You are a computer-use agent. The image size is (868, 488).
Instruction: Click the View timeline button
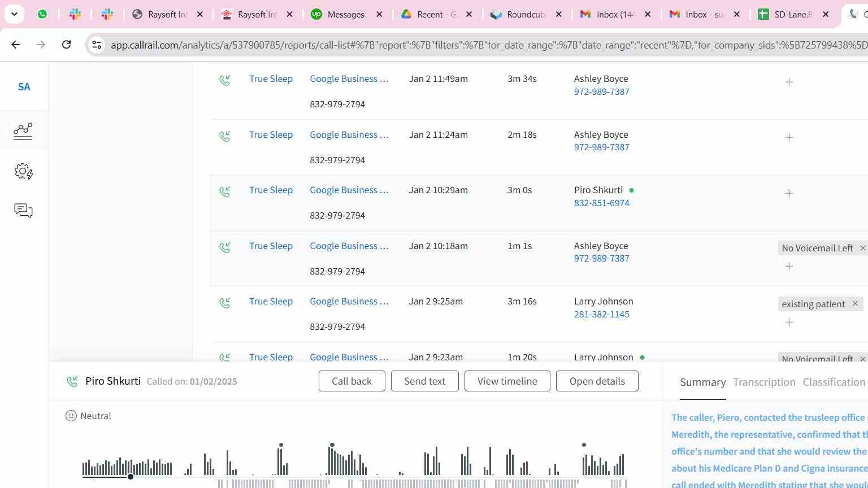pos(507,381)
